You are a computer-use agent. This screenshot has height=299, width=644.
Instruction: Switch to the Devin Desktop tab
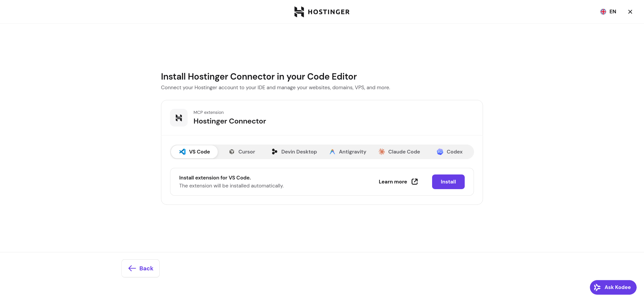(x=294, y=152)
